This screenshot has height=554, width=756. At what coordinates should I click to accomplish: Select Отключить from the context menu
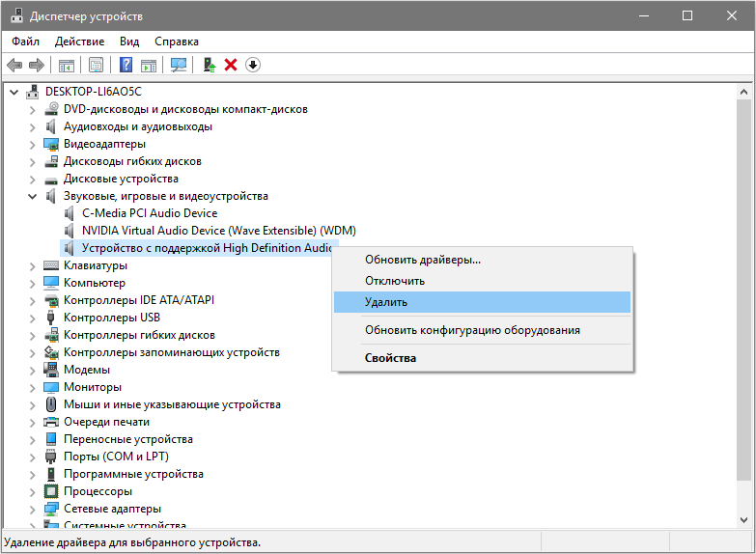[x=394, y=281]
